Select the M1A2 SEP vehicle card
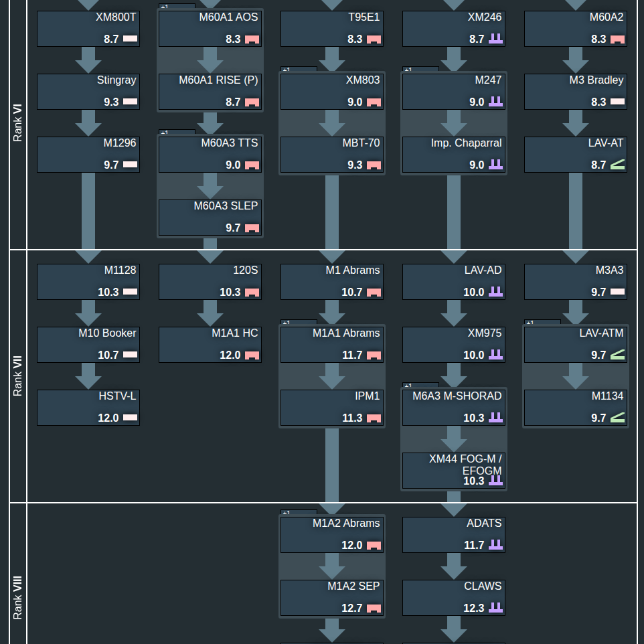This screenshot has height=644, width=644. tap(332, 597)
